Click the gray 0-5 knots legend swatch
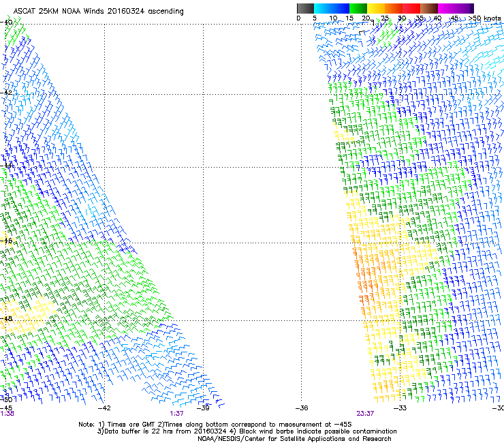 (305, 8)
